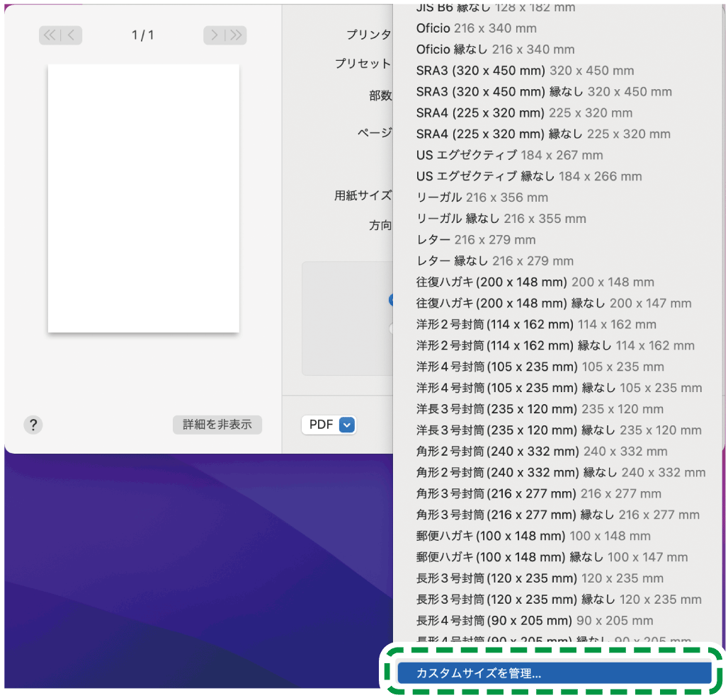Click the 詳細を非表示 button
Image resolution: width=728 pixels, height=700 pixels.
217,425
